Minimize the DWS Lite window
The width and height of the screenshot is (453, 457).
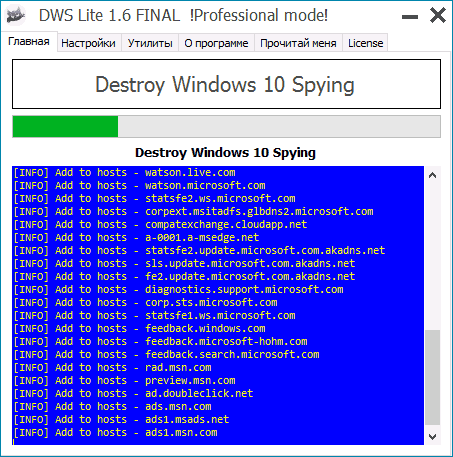[x=410, y=17]
